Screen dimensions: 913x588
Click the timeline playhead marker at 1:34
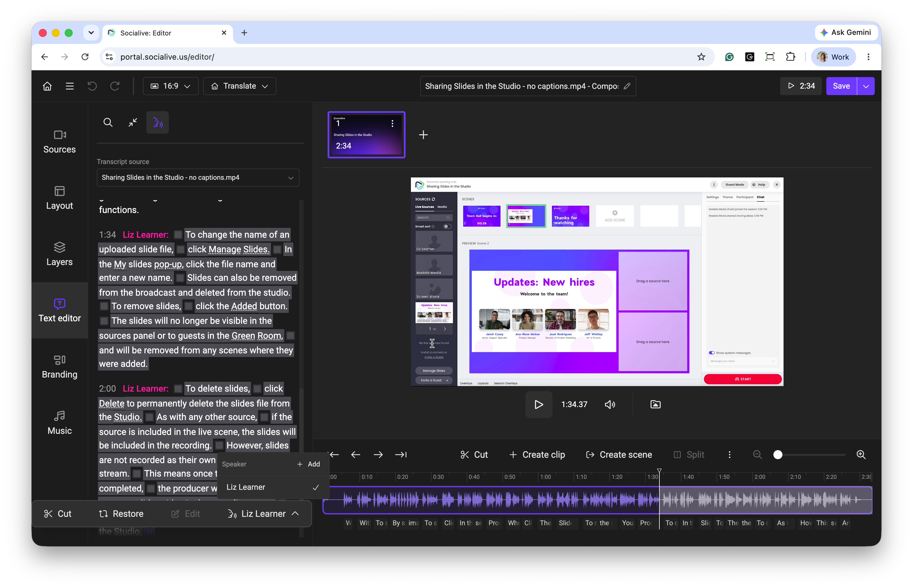point(659,471)
